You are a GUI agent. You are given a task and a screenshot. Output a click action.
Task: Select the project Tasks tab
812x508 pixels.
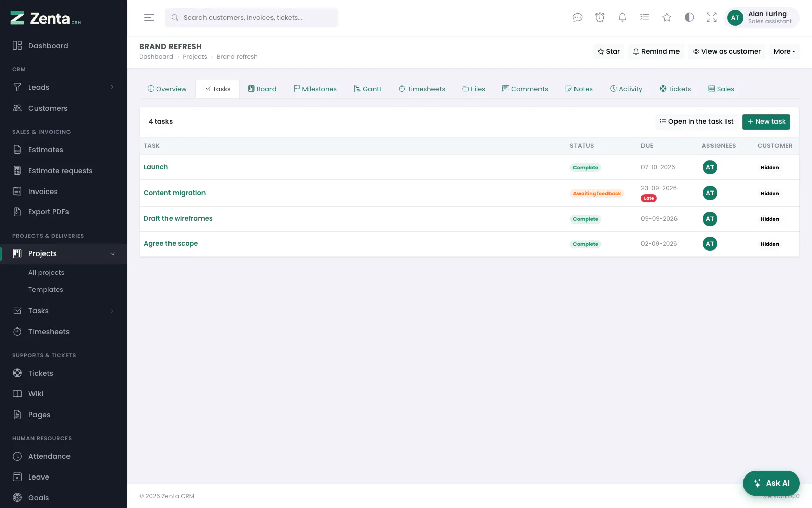coord(217,89)
